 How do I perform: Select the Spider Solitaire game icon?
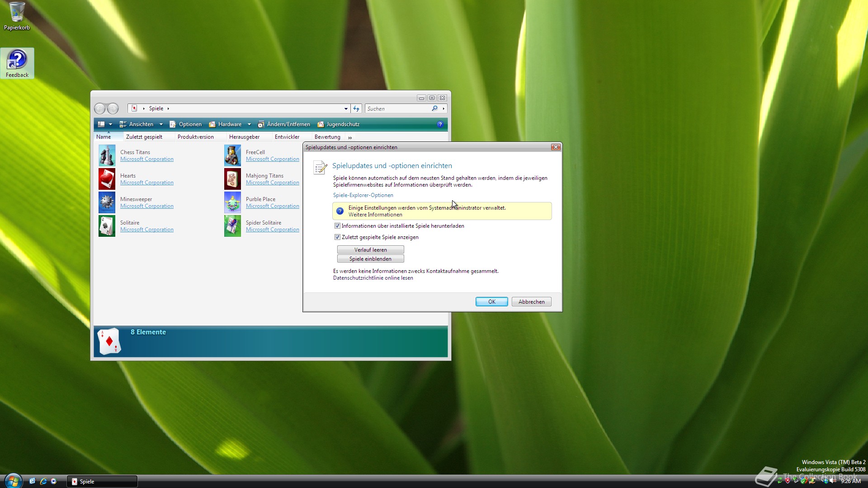[232, 226]
